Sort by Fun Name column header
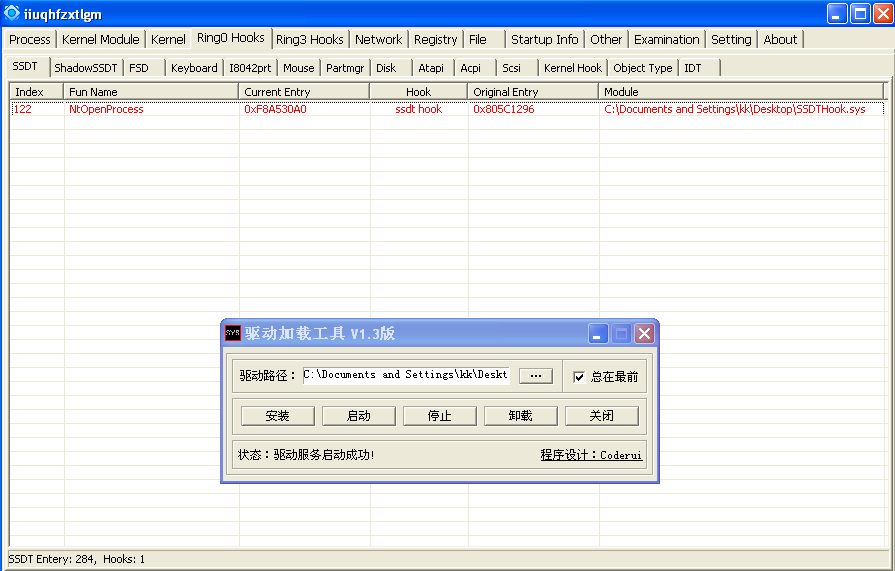Viewport: 895px width, 571px height. (x=151, y=92)
